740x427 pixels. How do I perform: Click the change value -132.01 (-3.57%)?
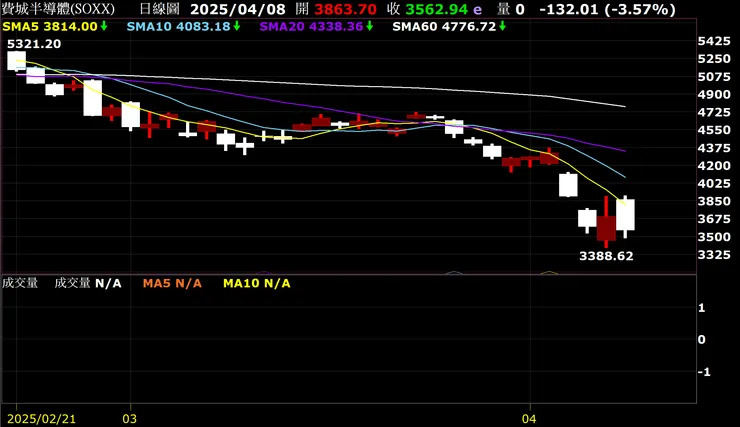[x=607, y=9]
